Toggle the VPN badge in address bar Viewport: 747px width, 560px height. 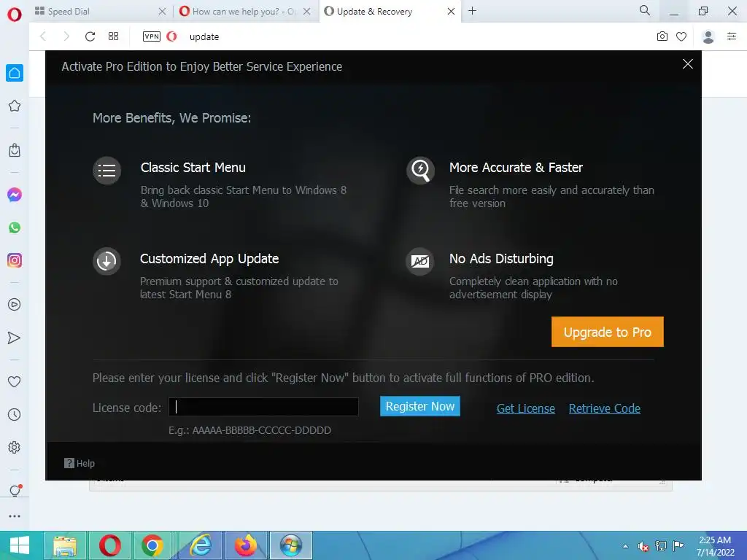[x=152, y=36]
